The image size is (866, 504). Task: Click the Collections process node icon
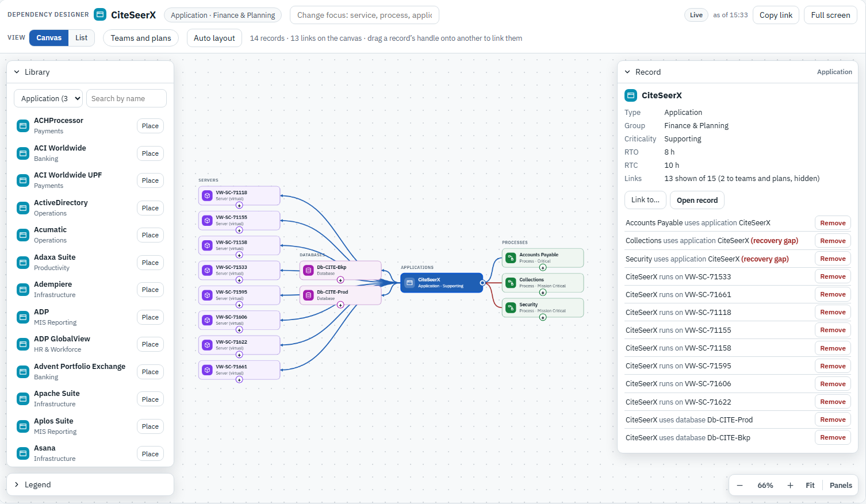511,283
